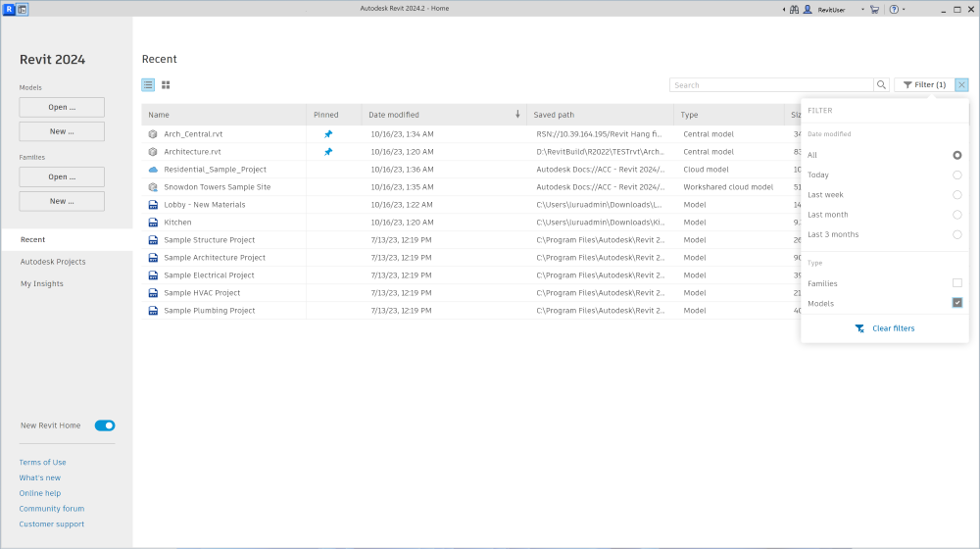
Task: Click the Arch_Central.rvt file icon
Action: tap(153, 133)
